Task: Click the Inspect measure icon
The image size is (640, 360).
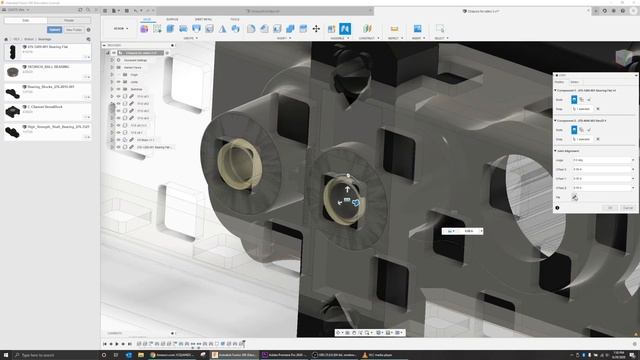Action: pos(394,29)
